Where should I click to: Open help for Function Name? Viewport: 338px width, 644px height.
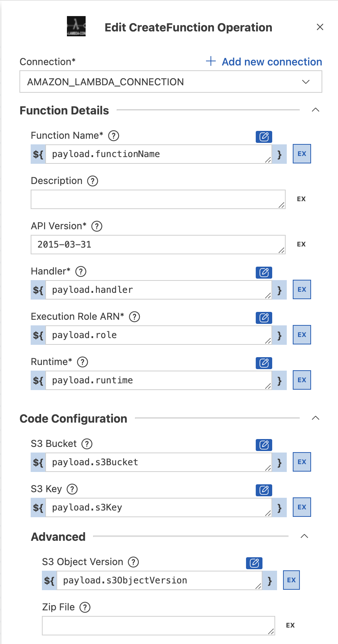click(114, 136)
